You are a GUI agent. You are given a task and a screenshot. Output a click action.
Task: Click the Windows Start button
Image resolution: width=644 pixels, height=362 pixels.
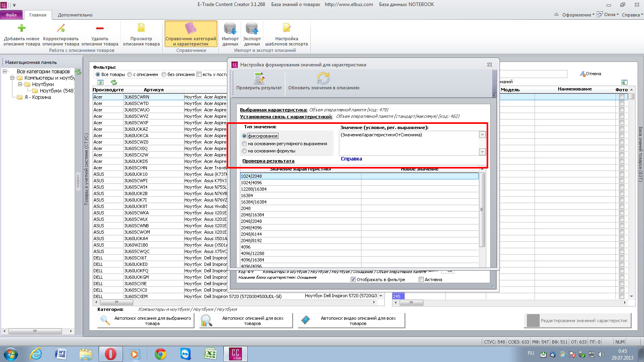[10, 354]
